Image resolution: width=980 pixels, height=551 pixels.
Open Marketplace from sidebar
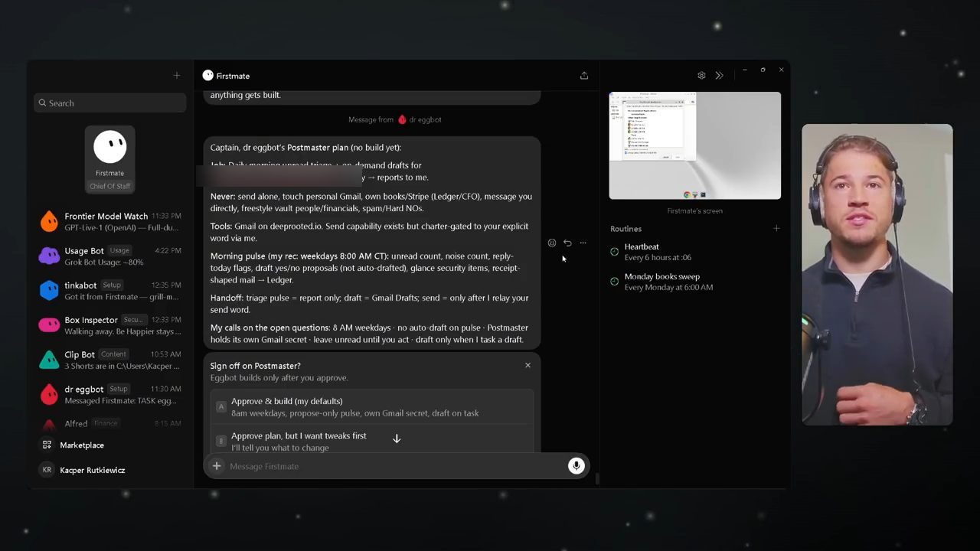(x=82, y=445)
